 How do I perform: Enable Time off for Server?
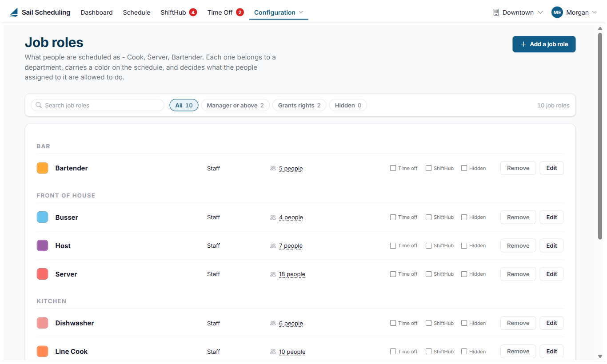(x=393, y=274)
